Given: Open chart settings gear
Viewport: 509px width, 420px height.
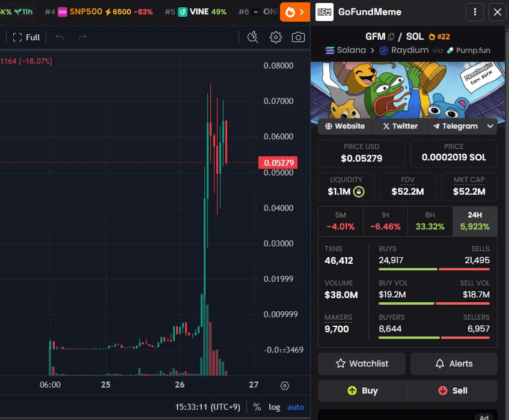Looking at the screenshot, I should point(276,37).
